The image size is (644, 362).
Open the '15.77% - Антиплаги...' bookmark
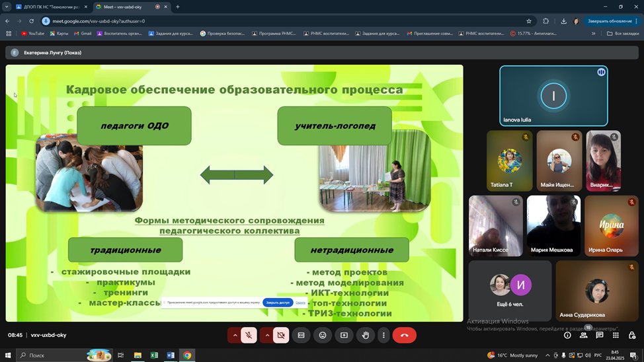pyautogui.click(x=533, y=34)
